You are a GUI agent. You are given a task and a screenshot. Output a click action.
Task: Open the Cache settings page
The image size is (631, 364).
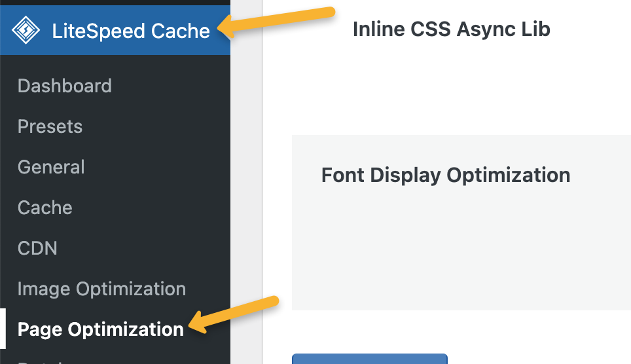(45, 208)
